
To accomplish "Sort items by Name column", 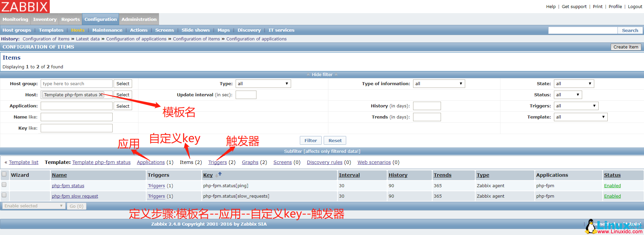I will pyautogui.click(x=59, y=175).
